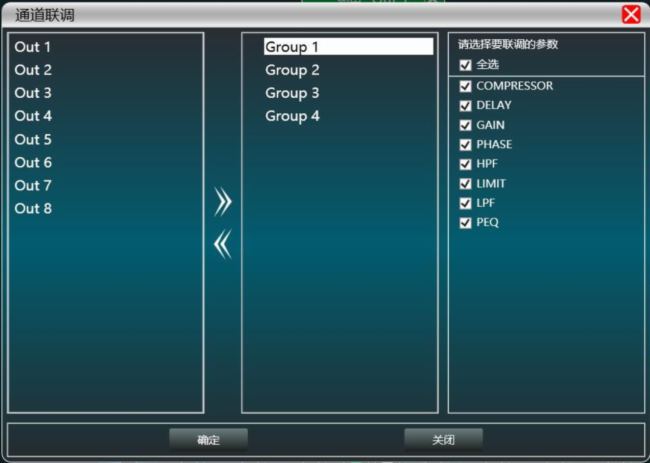The width and height of the screenshot is (650, 463).
Task: Select Out 1 in the channel list
Action: (x=33, y=47)
